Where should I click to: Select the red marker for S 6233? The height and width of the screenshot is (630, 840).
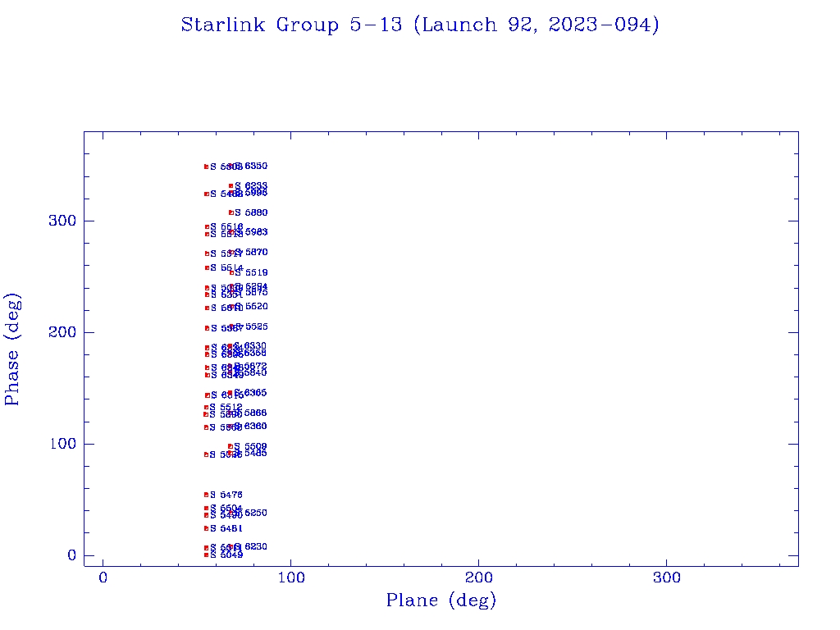tap(231, 186)
